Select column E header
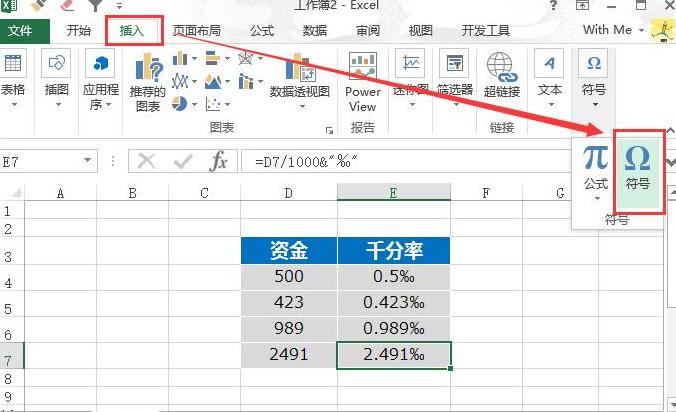The width and height of the screenshot is (676, 412). 393,193
